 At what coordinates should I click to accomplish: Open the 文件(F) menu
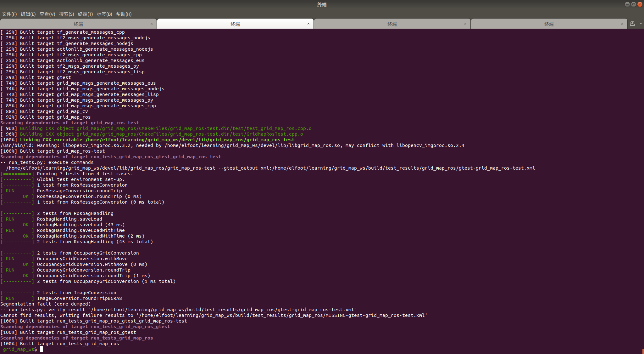point(9,14)
